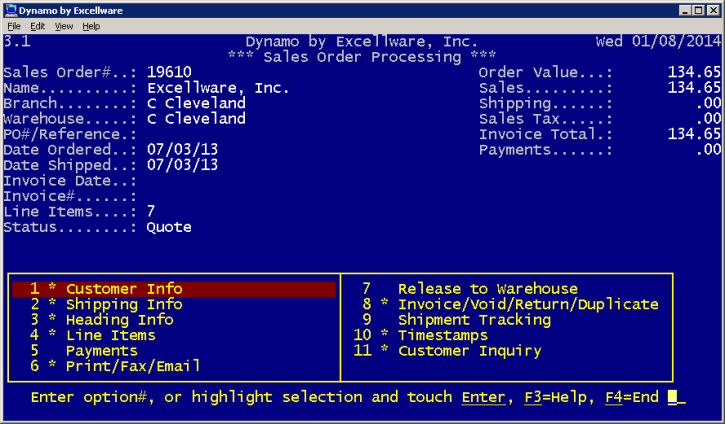Screen dimensions: 725x424
Task: Click the name Excellware, Inc. value
Action: pos(218,88)
